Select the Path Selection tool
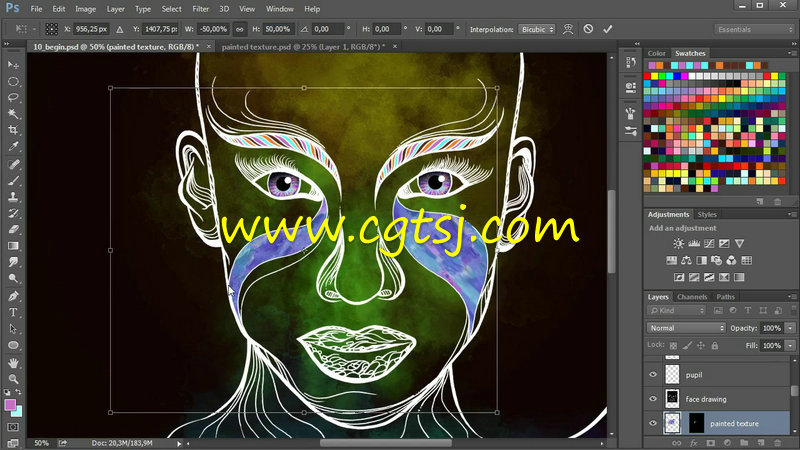The width and height of the screenshot is (800, 450). tap(13, 329)
